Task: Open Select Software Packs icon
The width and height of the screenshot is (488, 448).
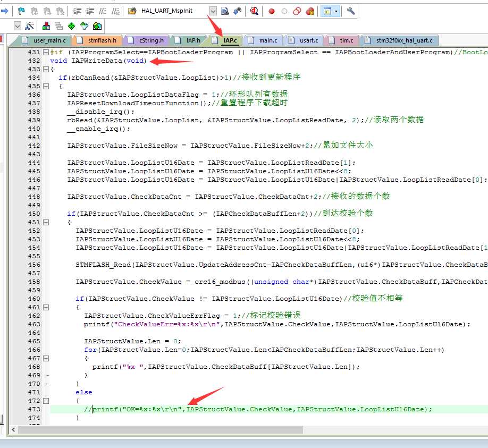Action: point(85,26)
